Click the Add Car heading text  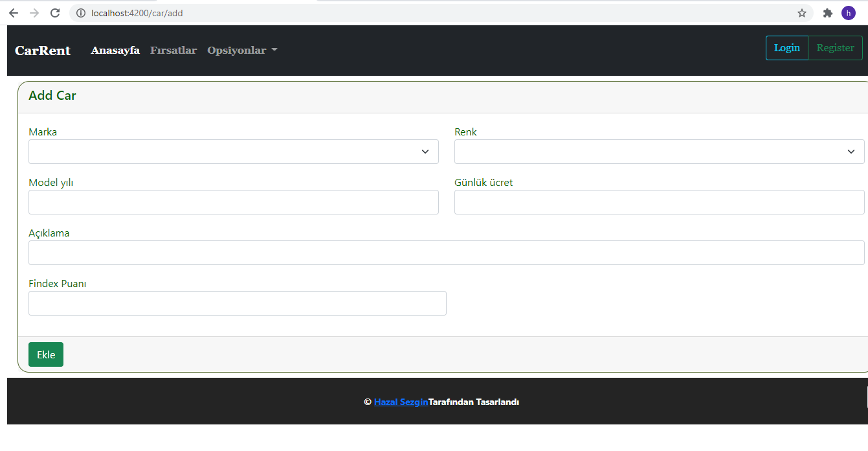point(52,95)
